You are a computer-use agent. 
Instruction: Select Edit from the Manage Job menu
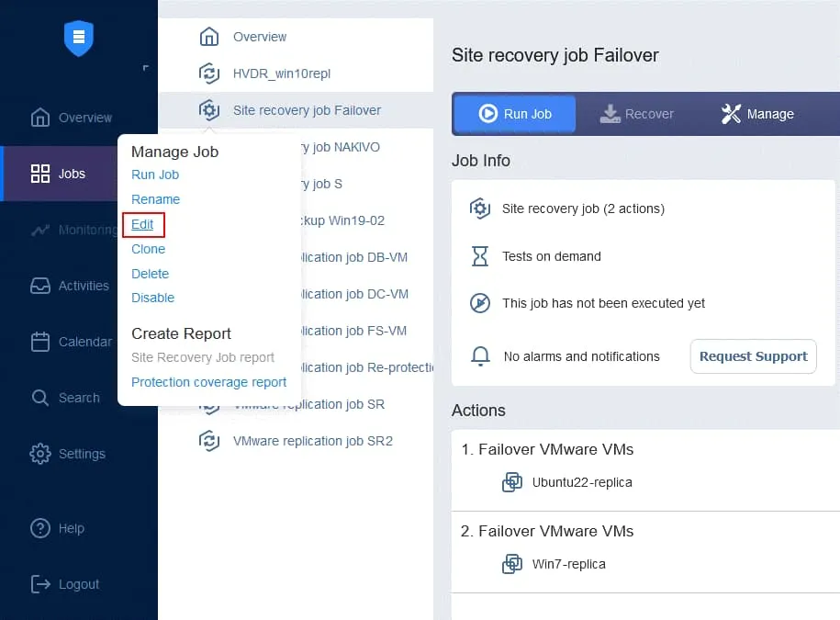[x=143, y=223]
